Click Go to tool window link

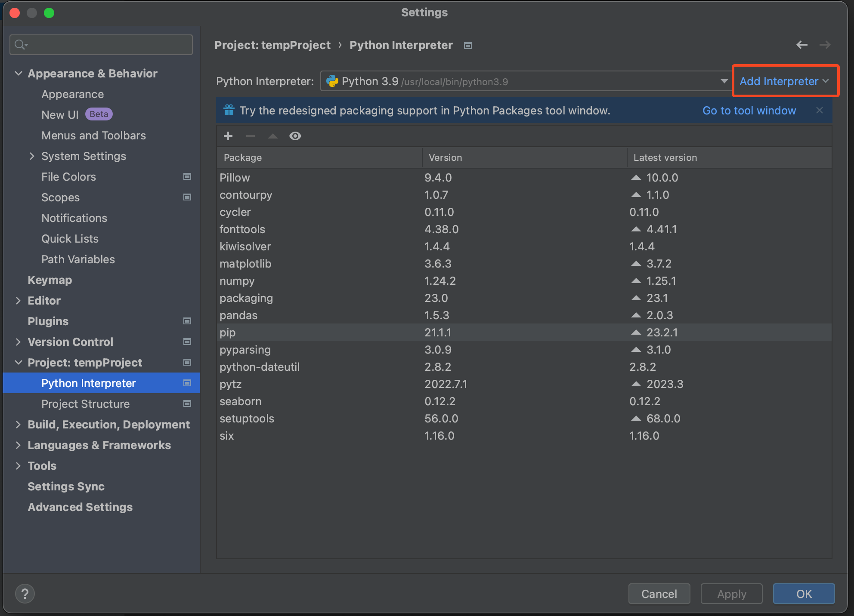pos(749,111)
